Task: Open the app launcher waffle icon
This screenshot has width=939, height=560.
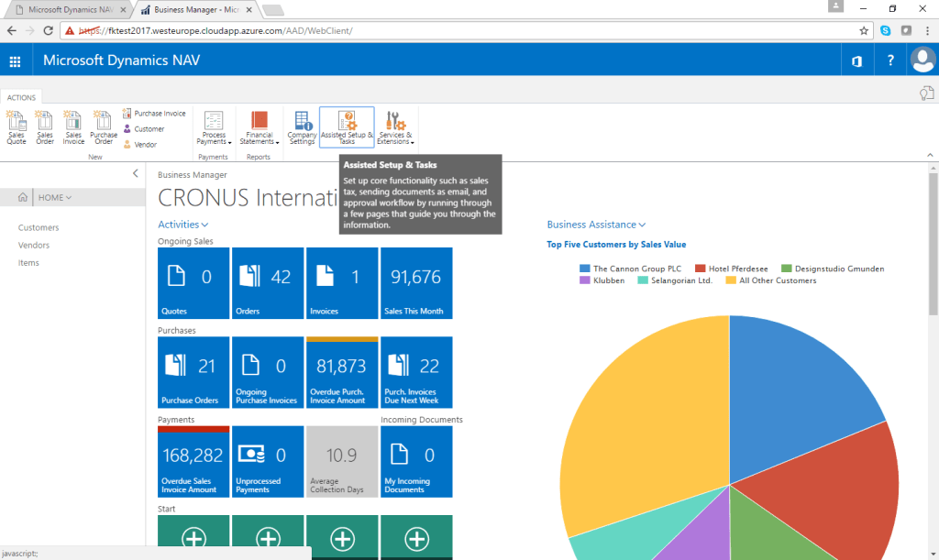Action: [15, 61]
